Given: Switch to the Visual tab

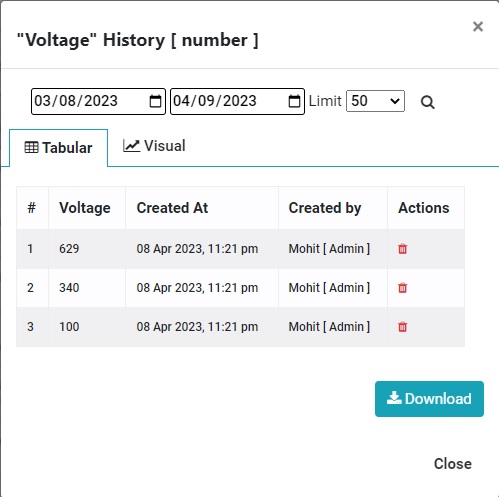Looking at the screenshot, I should (154, 146).
